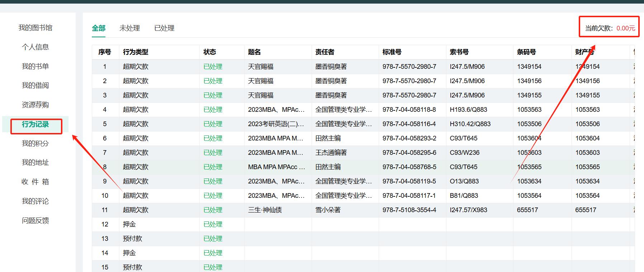Switch to the 未处理 tab
The width and height of the screenshot is (644, 272).
129,28
